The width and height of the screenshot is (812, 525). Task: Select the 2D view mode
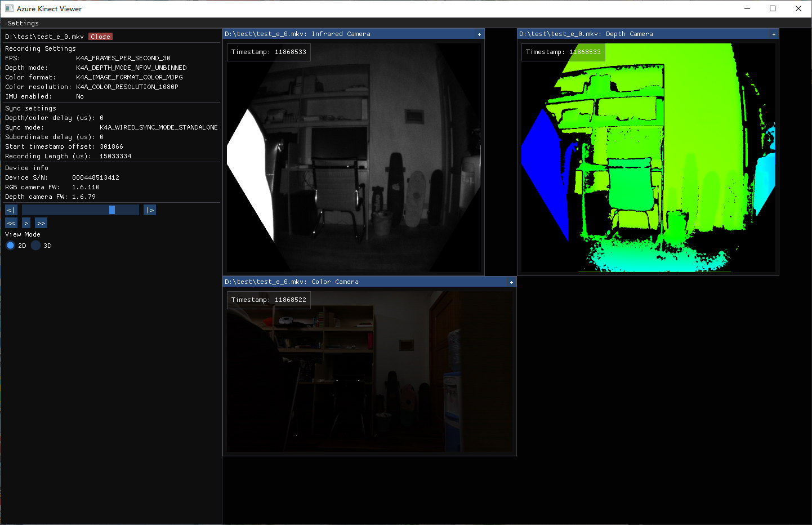tap(10, 245)
